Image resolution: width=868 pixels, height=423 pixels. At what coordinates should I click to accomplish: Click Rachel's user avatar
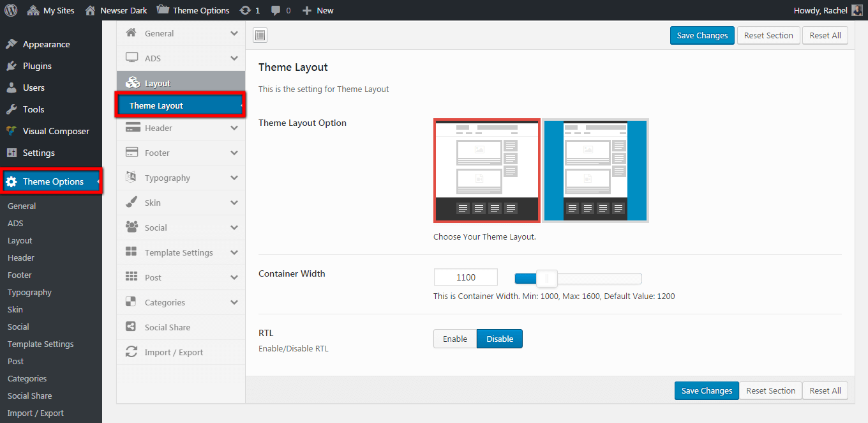pyautogui.click(x=857, y=10)
